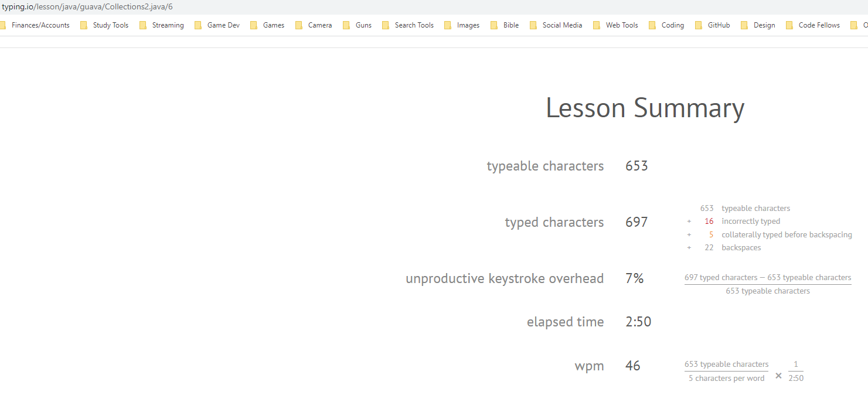Click the unproductive keystroke overhead formula
Screen dimensions: 868x419
point(768,277)
